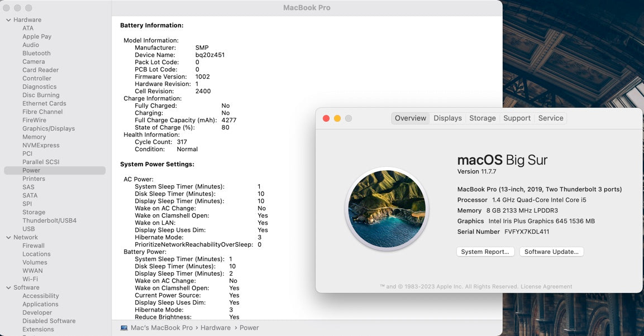The image size is (644, 336).
Task: Minimize the About This Mac window
Action: click(337, 118)
